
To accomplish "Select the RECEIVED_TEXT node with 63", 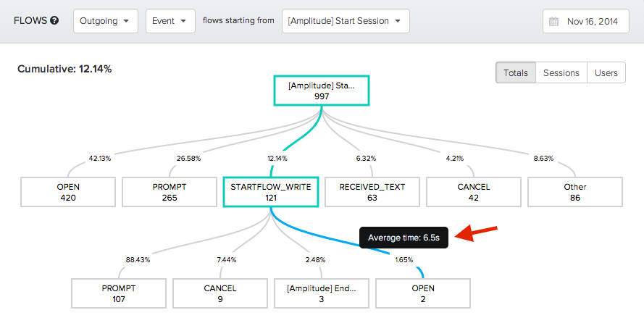I will pos(372,193).
